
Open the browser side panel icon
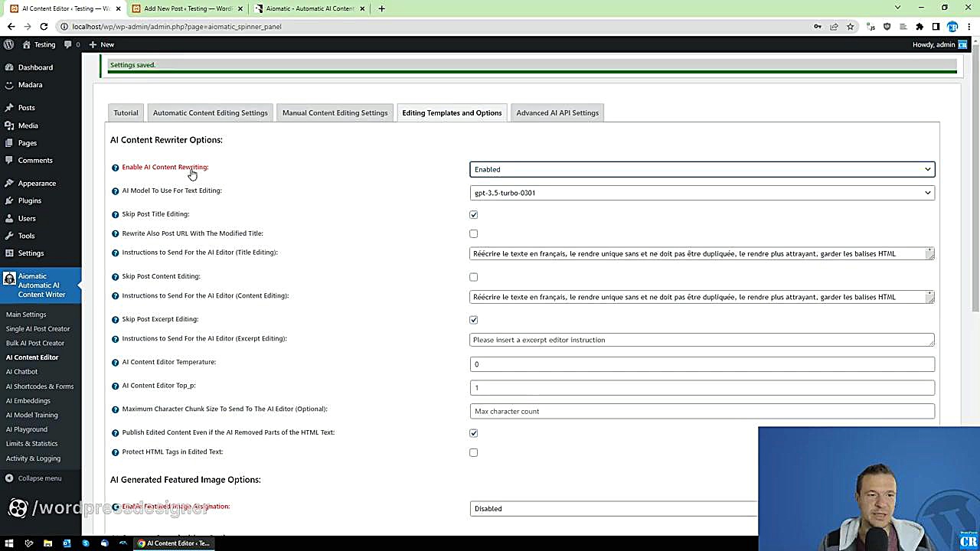tap(936, 26)
